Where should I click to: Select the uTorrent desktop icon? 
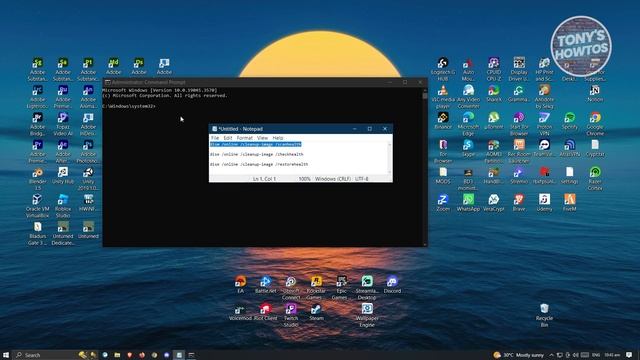click(x=493, y=121)
